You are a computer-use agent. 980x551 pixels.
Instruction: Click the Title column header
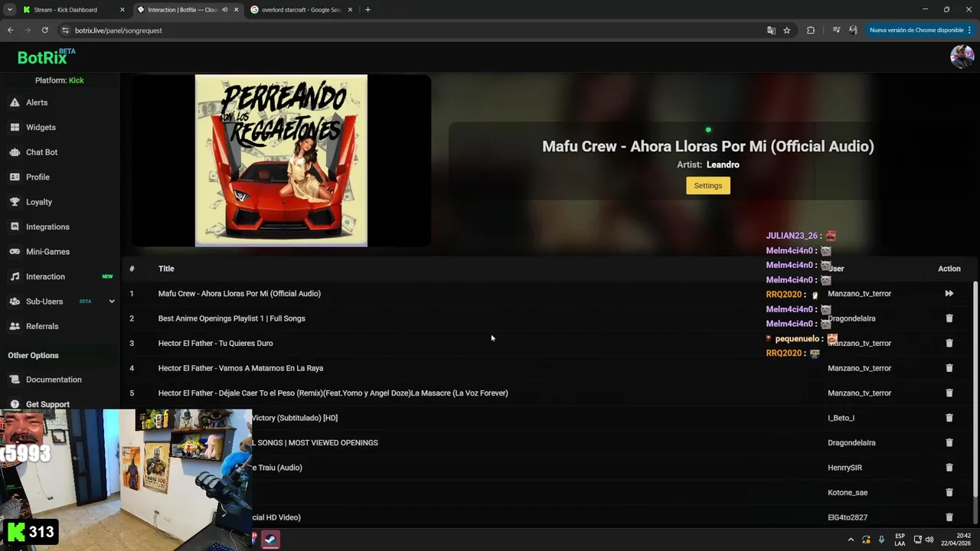pos(166,269)
